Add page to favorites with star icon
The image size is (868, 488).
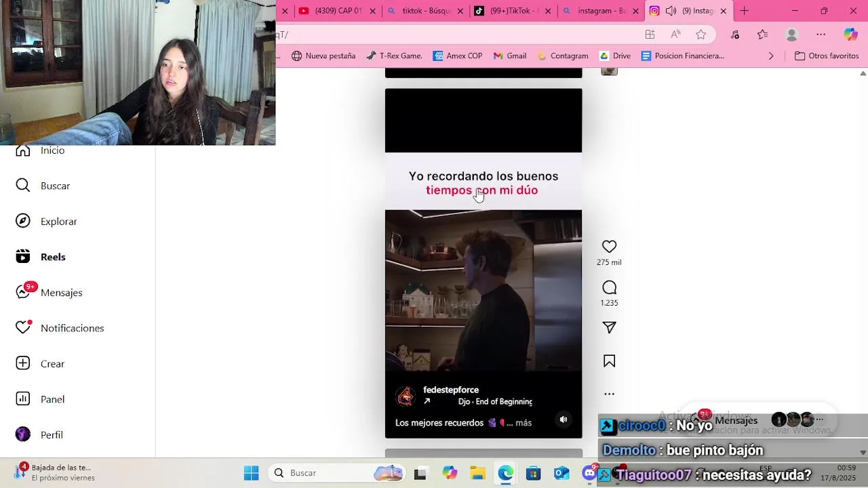701,35
